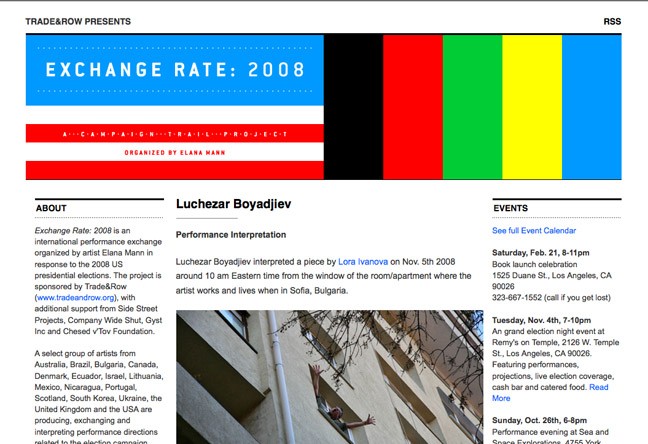Open the RSS feed link
The width and height of the screenshot is (648, 444).
coord(612,21)
